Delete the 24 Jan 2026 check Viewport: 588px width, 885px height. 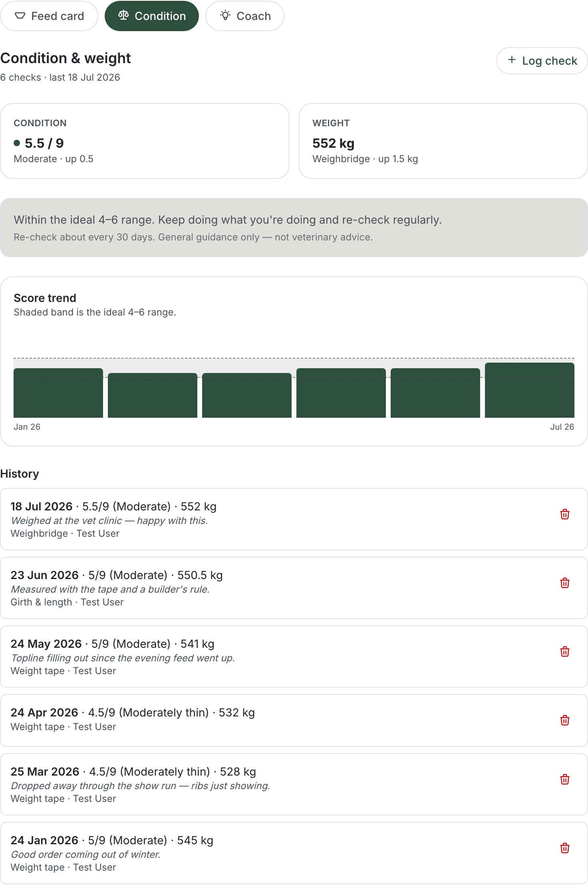565,848
